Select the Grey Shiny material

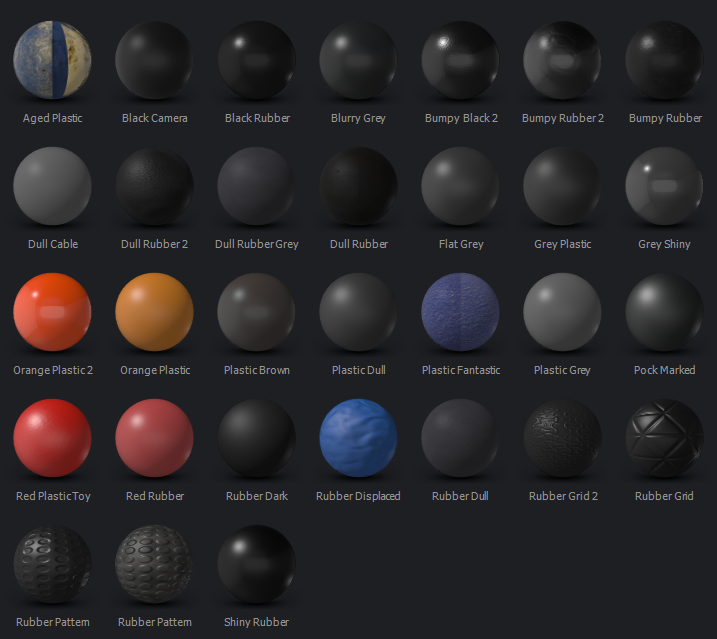pos(664,186)
